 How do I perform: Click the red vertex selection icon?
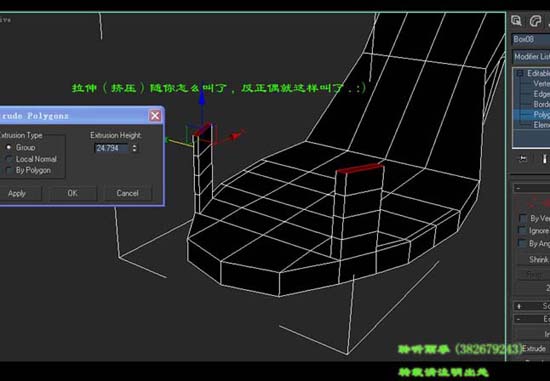[x=532, y=203]
